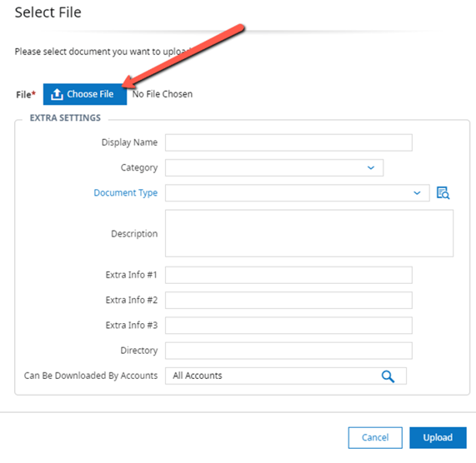
Task: Focus the Extra Info #1 field
Action: click(288, 275)
